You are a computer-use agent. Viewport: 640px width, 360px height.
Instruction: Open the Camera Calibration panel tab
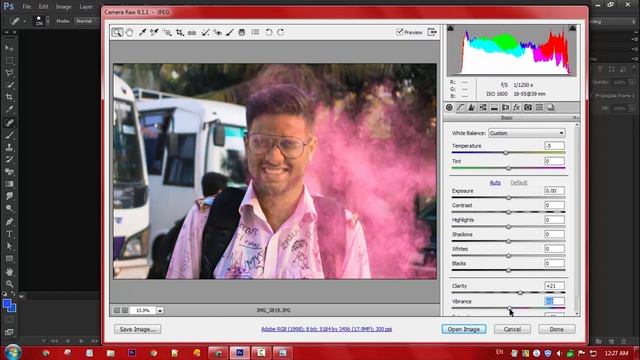click(x=528, y=107)
